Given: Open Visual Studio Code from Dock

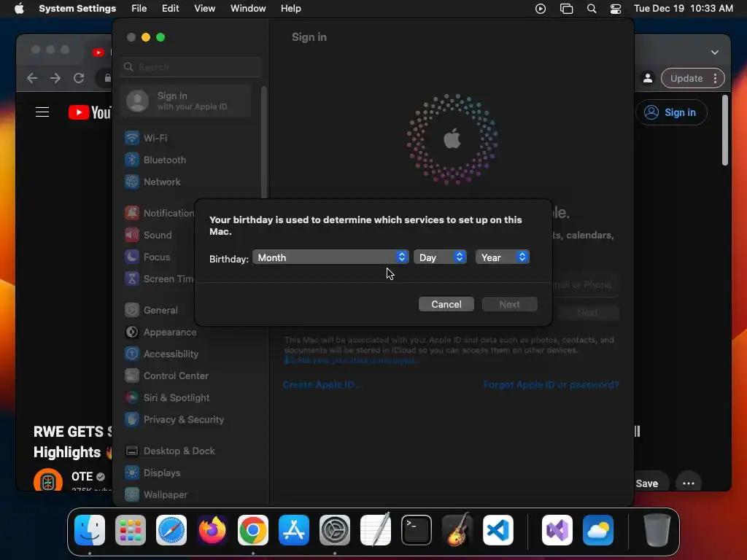Looking at the screenshot, I should click(x=498, y=530).
